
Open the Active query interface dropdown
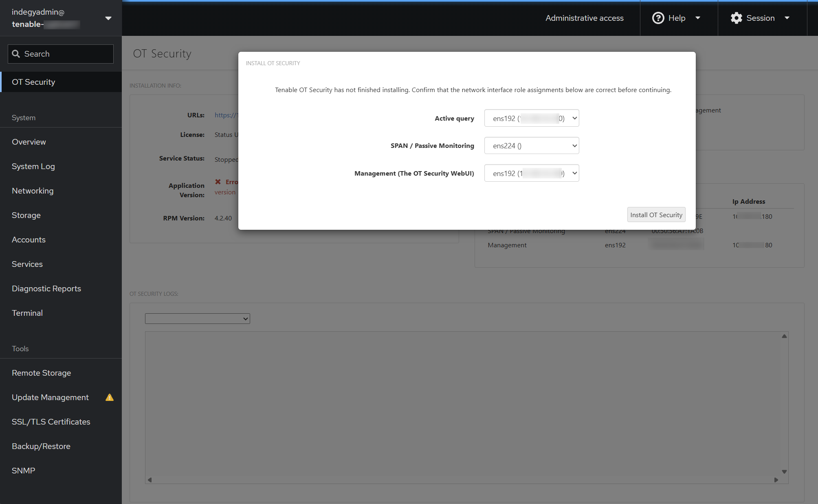[531, 118]
